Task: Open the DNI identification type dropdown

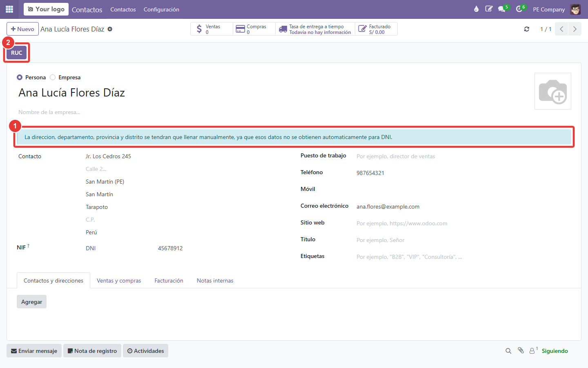Action: click(x=118, y=248)
